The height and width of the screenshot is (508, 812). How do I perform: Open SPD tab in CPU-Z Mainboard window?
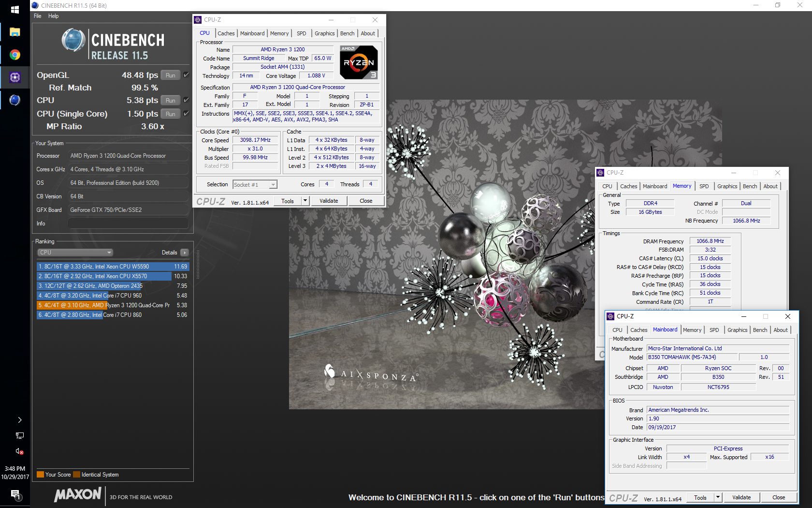[x=714, y=330]
